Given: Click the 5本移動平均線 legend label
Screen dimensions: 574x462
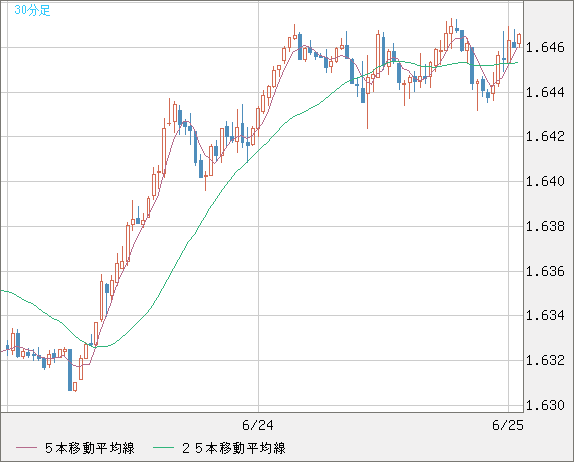Looking at the screenshot, I should 90,448.
